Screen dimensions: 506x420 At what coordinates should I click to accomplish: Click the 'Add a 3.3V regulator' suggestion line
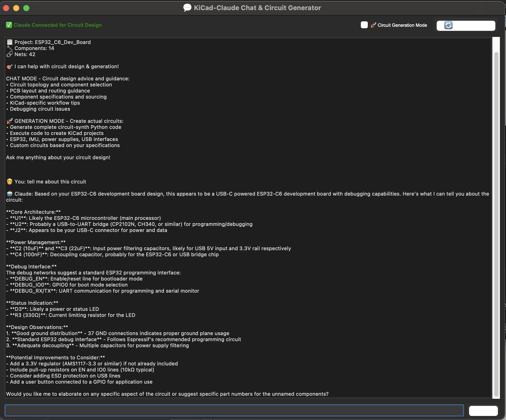92,364
